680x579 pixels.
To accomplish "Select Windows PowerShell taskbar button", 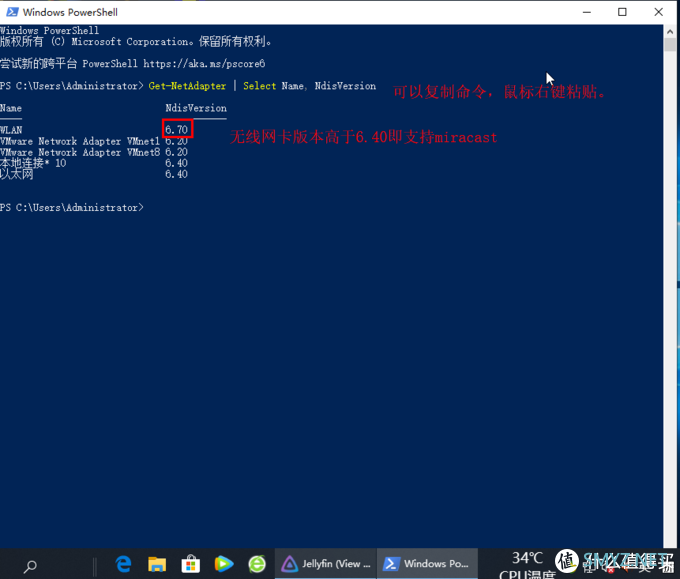I will [427, 563].
